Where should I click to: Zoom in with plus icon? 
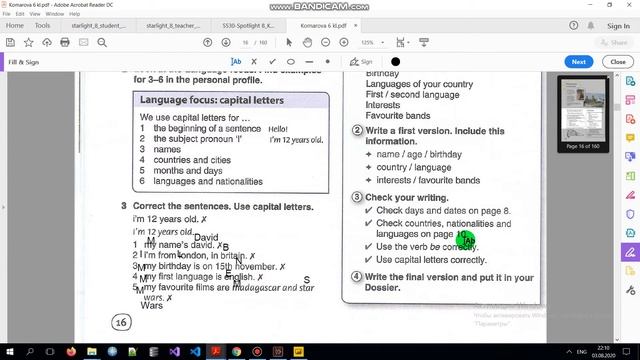click(x=344, y=42)
